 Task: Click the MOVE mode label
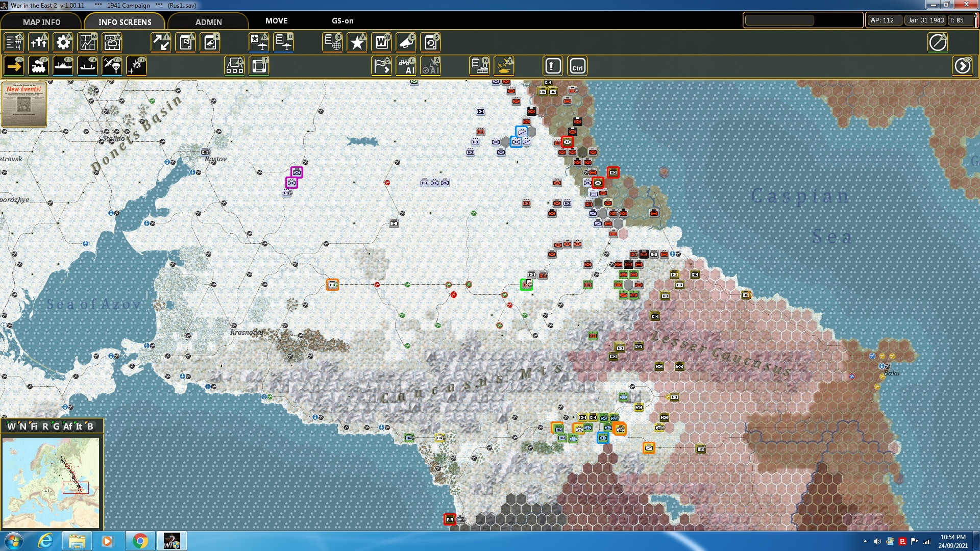pos(277,21)
